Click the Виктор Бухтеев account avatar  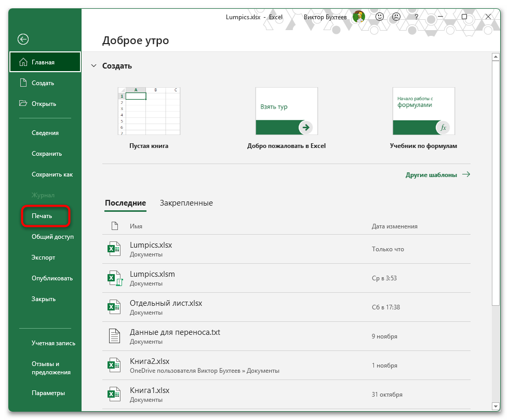pos(358,16)
